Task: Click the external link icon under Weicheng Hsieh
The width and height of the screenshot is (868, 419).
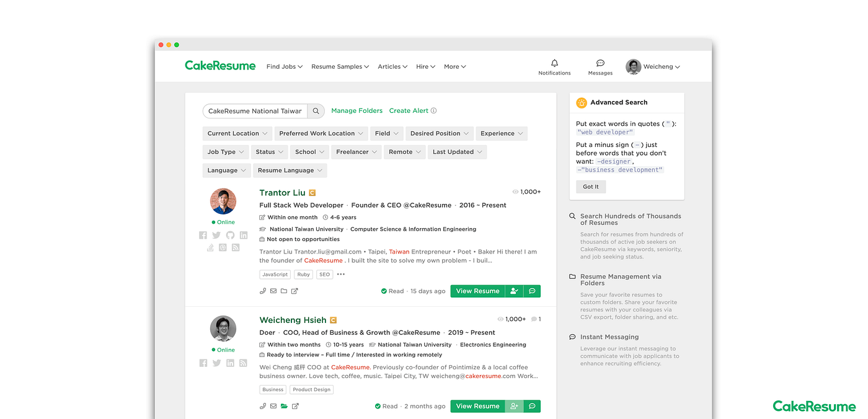Action: pyautogui.click(x=295, y=407)
